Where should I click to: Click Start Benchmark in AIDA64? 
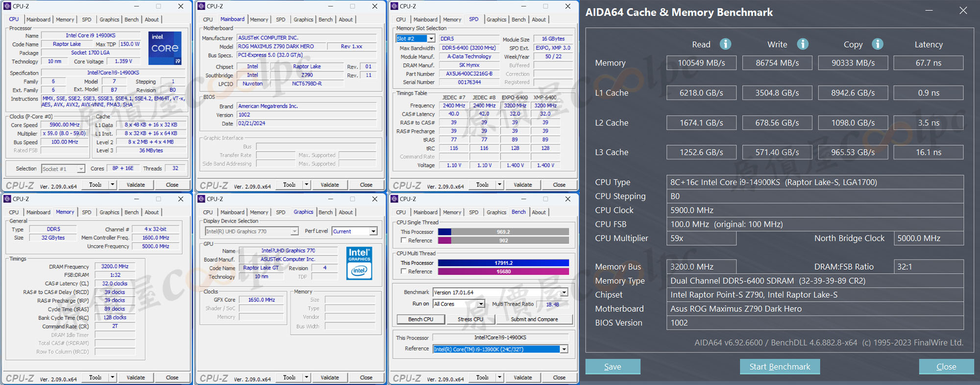click(780, 366)
